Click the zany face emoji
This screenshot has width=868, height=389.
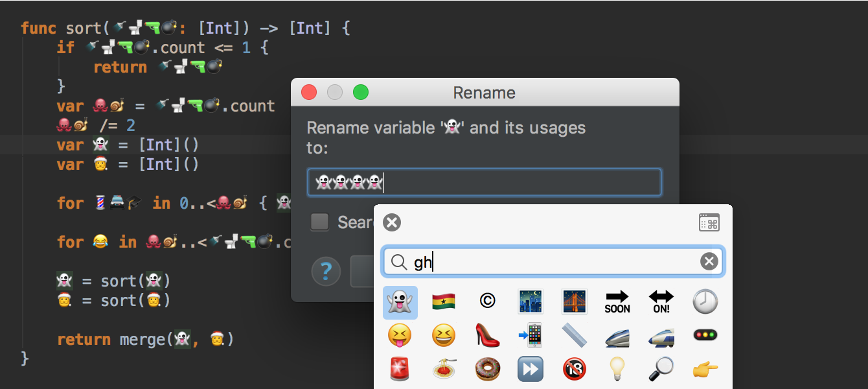[400, 335]
